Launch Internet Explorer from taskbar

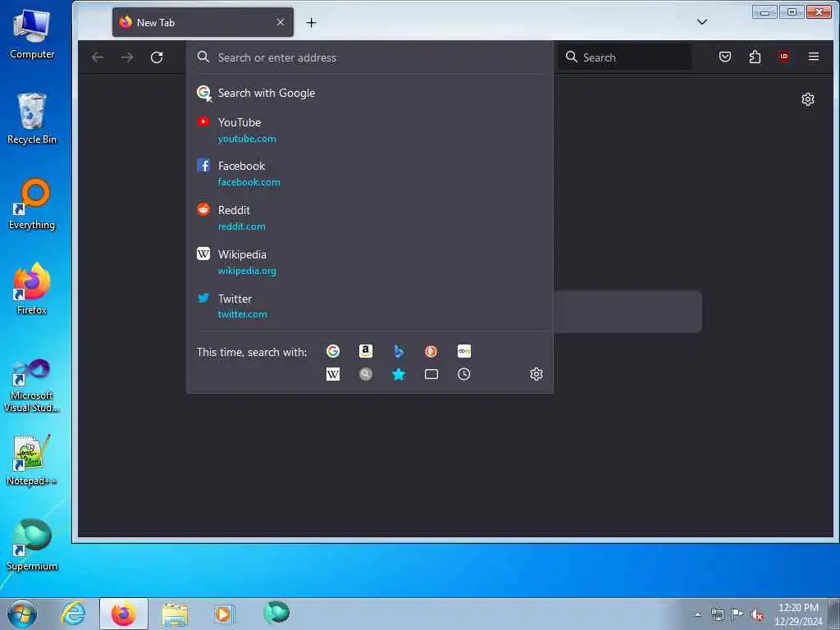73,614
